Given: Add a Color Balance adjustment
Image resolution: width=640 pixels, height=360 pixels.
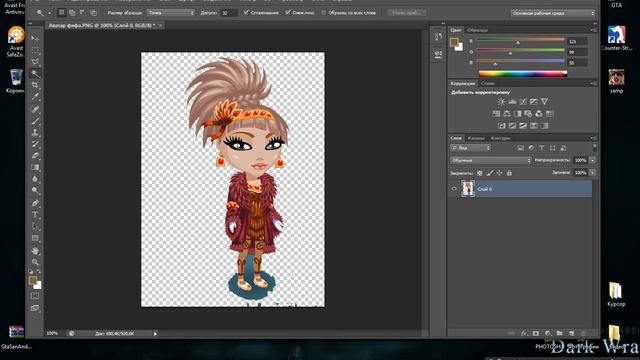Looking at the screenshot, I should pyautogui.click(x=507, y=114).
